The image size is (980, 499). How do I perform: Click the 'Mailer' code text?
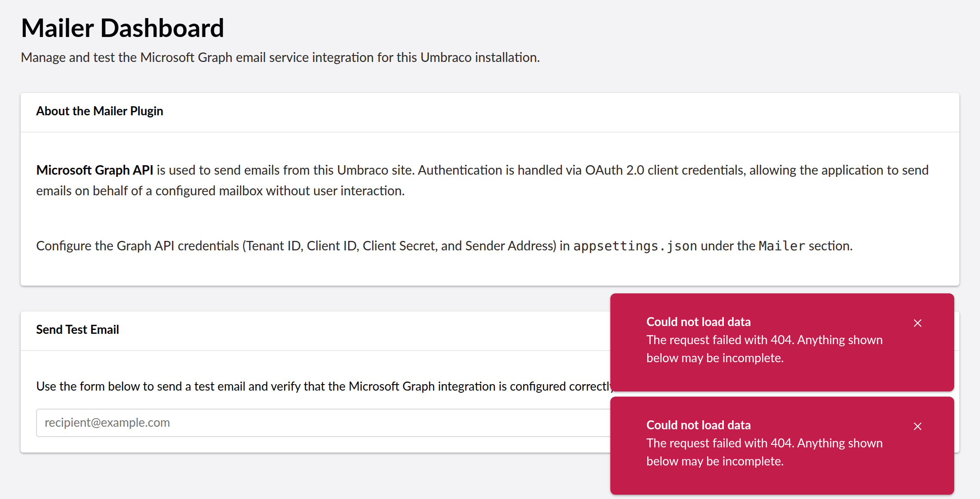click(782, 246)
